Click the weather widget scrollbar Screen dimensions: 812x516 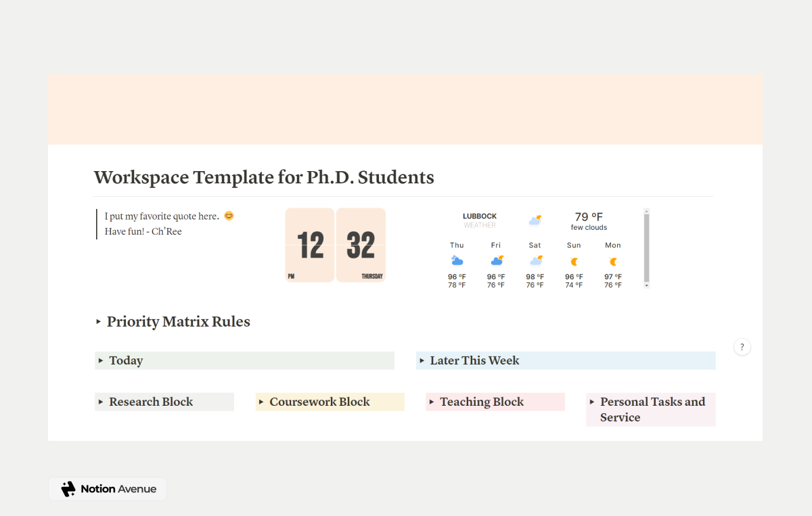click(646, 248)
